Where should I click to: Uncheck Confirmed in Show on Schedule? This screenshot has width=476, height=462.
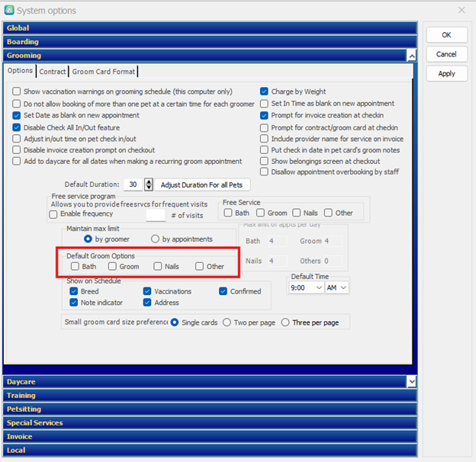point(223,291)
